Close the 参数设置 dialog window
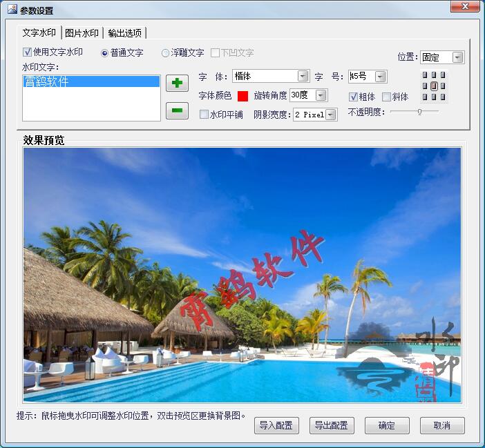 click(464, 6)
